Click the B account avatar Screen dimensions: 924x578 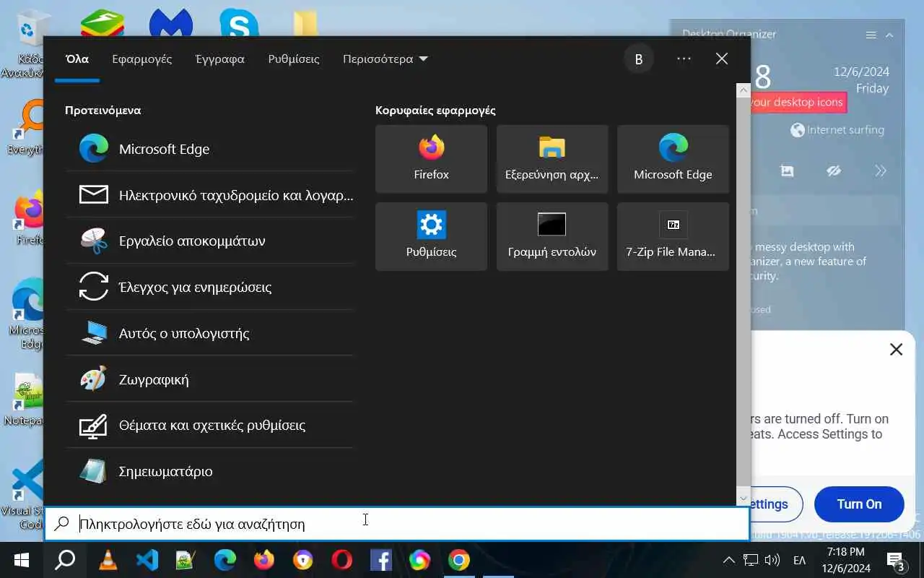pyautogui.click(x=639, y=59)
